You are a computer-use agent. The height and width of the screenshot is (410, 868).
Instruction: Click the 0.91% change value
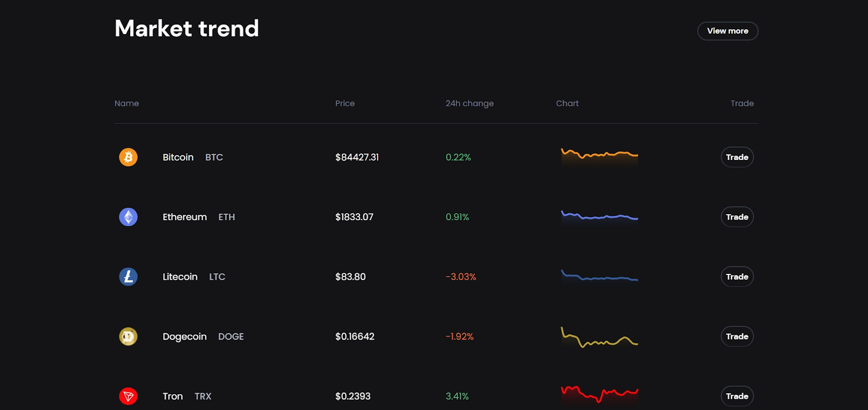tap(457, 217)
